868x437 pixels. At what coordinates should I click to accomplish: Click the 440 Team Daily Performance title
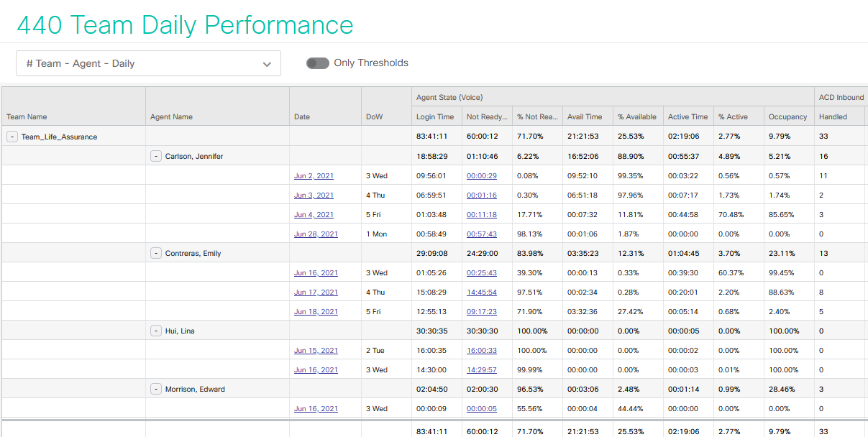(x=185, y=24)
